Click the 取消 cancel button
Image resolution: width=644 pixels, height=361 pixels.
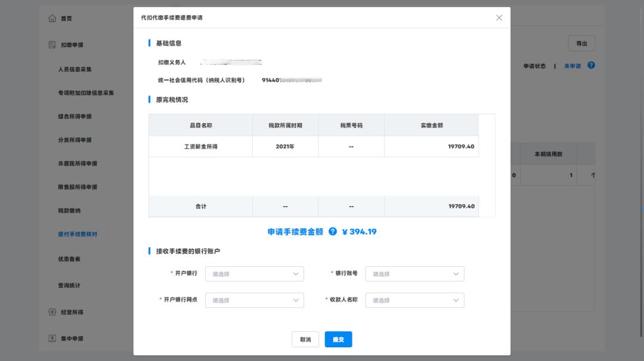(305, 340)
